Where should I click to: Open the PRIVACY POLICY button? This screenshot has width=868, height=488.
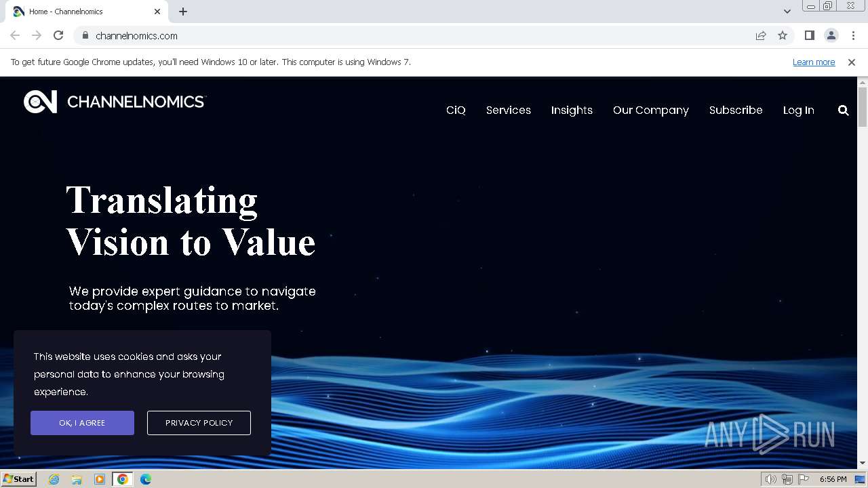point(199,423)
